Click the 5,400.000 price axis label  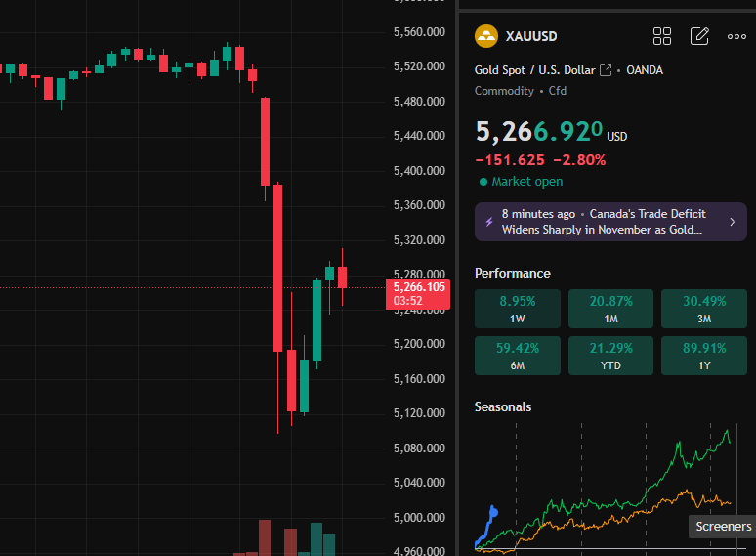(419, 171)
